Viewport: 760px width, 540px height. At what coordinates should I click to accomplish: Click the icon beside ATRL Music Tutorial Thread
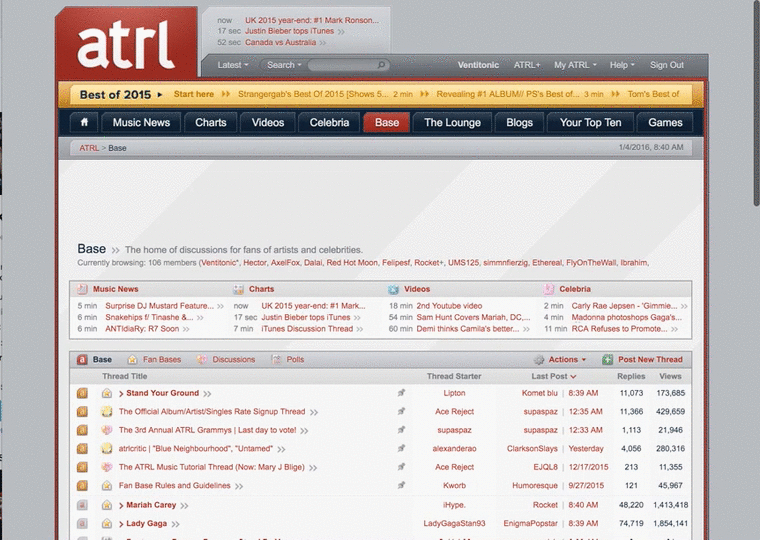point(107,467)
